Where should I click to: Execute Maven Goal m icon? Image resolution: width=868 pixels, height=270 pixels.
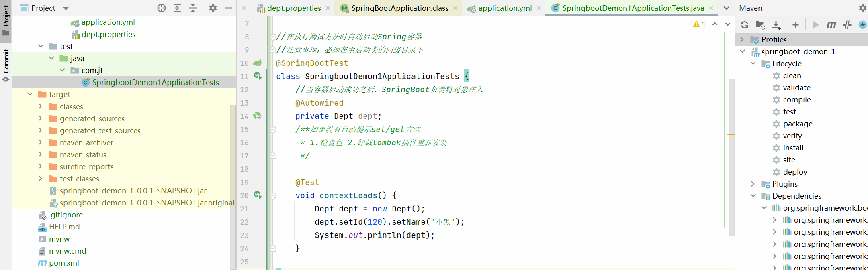click(x=831, y=25)
